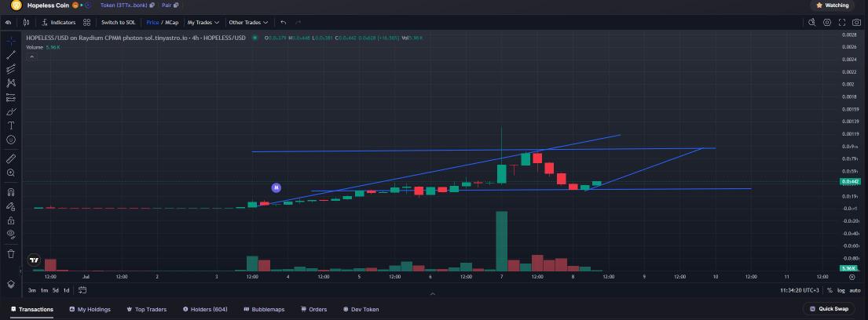Open the Holders (604) tab

click(205, 310)
